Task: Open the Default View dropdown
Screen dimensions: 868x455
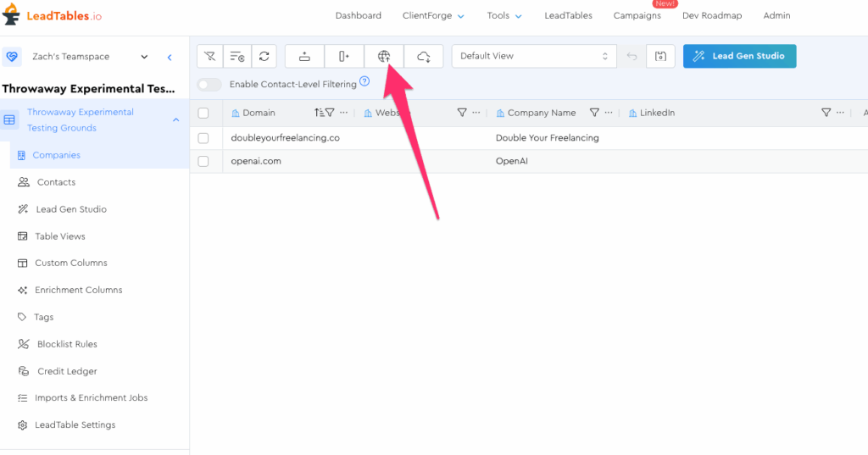Action: pyautogui.click(x=533, y=57)
